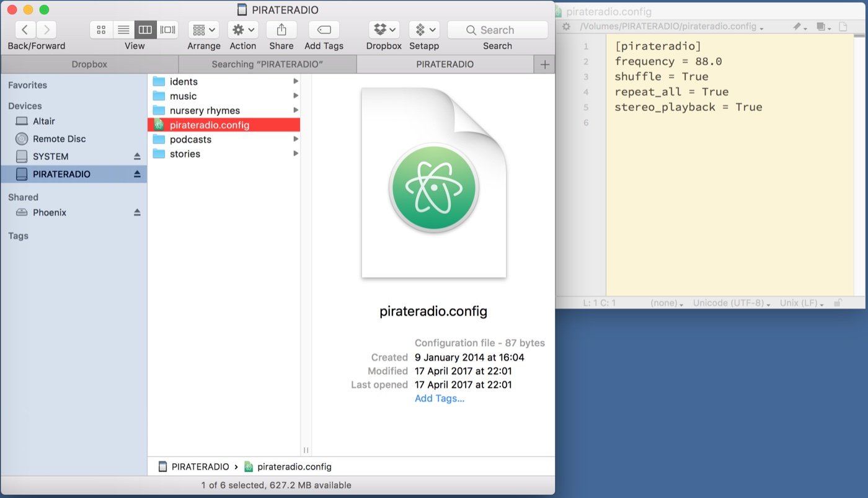Switch to the Dropbox tab
Image resolution: width=868 pixels, height=498 pixels.
[x=90, y=64]
